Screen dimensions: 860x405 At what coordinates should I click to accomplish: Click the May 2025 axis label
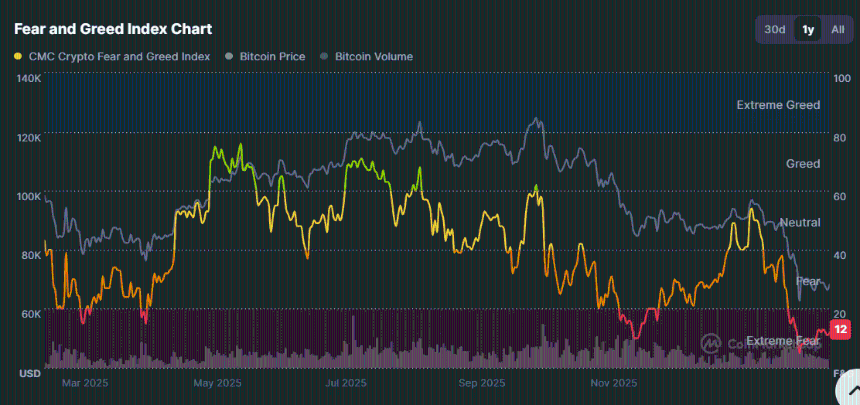pos(217,383)
